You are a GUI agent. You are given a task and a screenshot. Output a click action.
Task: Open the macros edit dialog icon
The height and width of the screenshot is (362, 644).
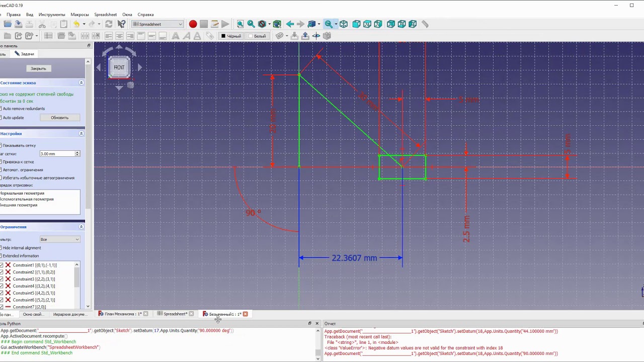click(214, 24)
